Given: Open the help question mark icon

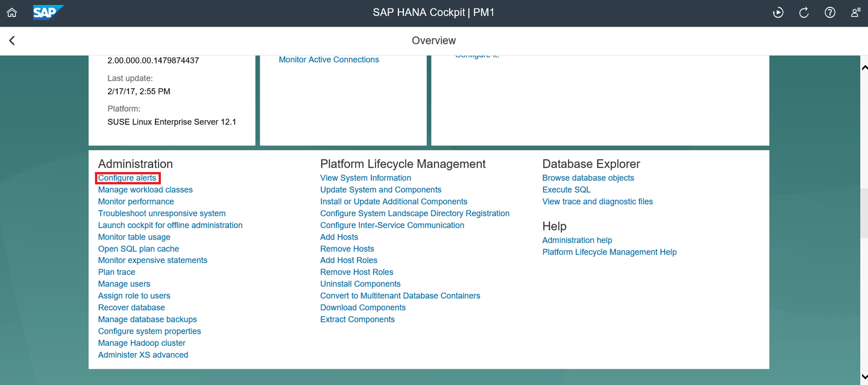Looking at the screenshot, I should click(830, 13).
